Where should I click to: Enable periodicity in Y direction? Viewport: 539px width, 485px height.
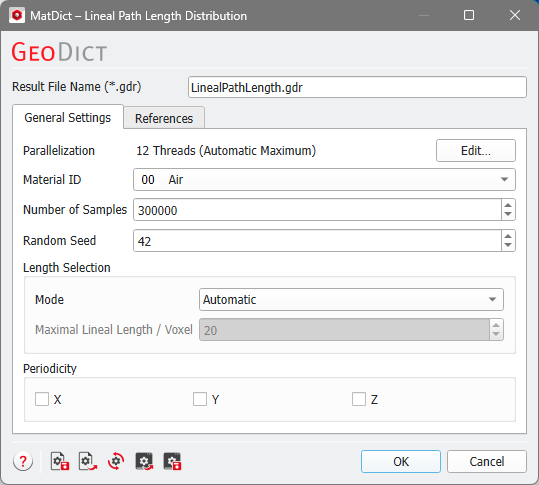tap(200, 399)
